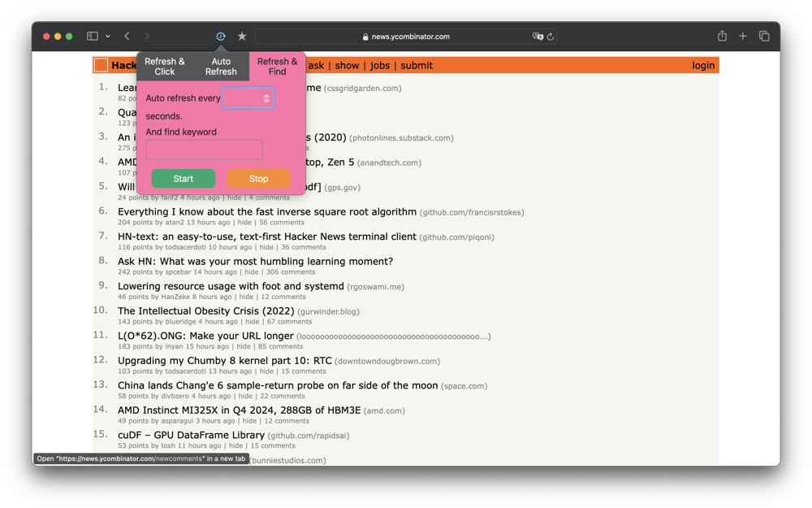Reload the page with refresh icon

(551, 37)
